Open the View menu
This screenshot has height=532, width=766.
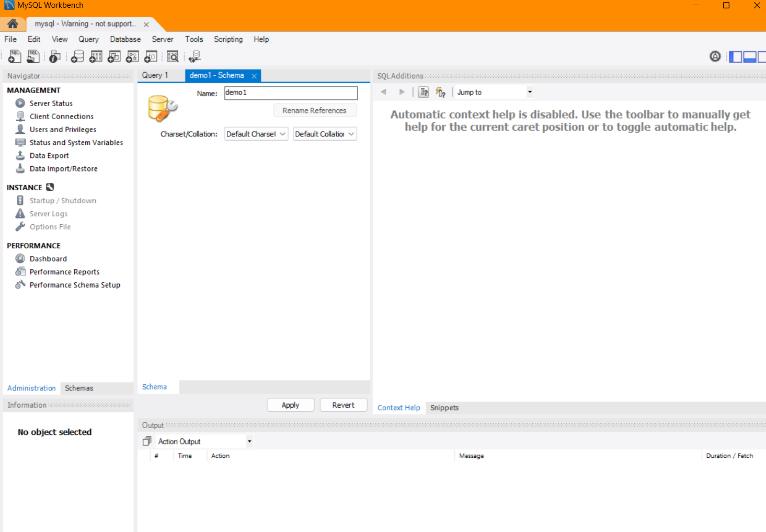60,39
